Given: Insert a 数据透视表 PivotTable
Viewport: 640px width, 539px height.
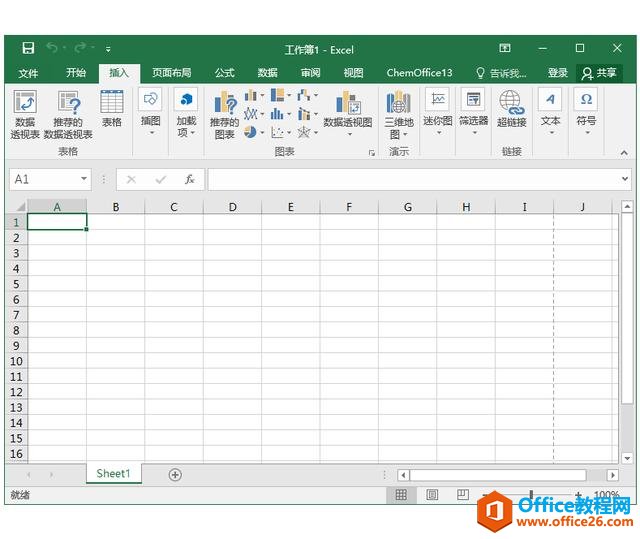Looking at the screenshot, I should pos(25,115).
